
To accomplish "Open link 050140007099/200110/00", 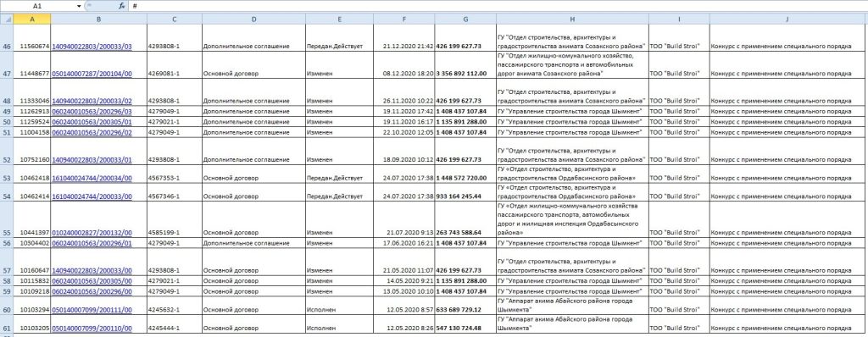I will [92, 329].
